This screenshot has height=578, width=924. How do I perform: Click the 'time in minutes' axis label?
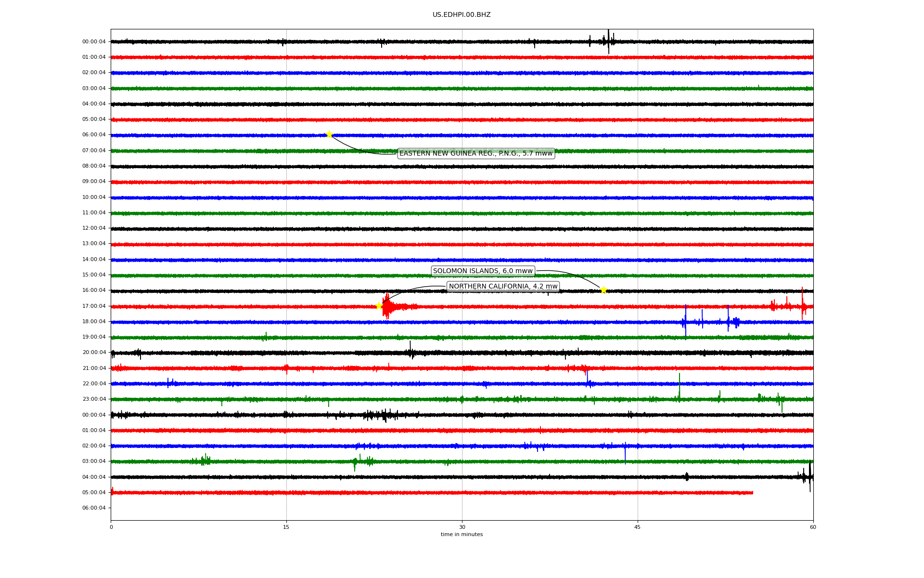click(x=461, y=535)
